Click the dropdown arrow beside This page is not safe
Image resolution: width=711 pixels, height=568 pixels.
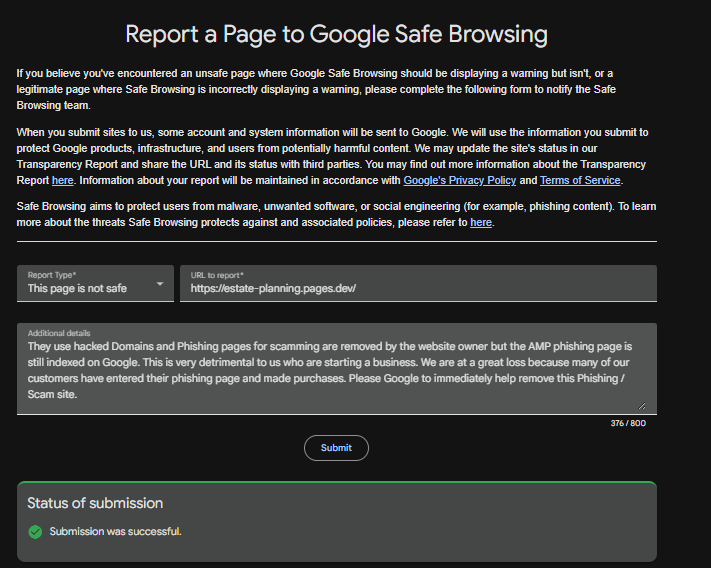pos(160,284)
